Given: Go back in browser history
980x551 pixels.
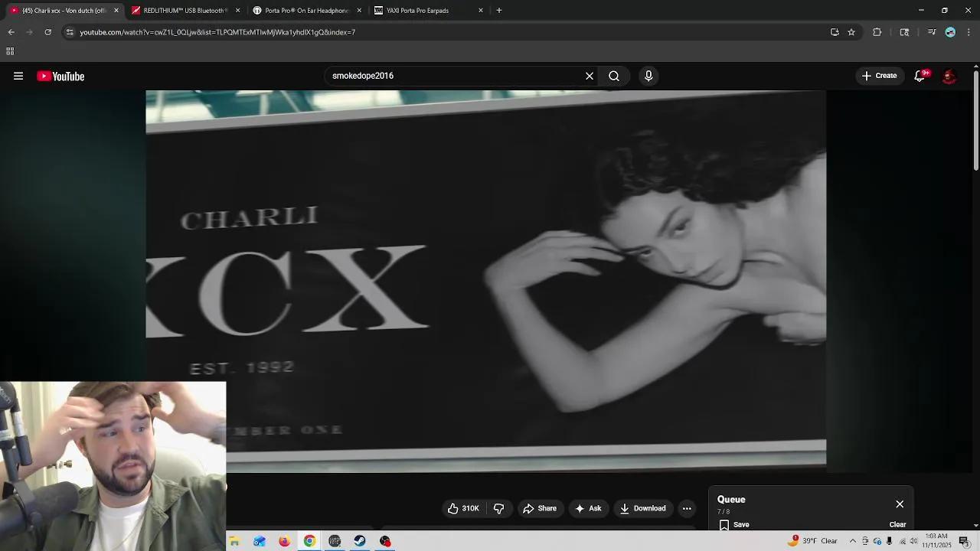Looking at the screenshot, I should click(11, 32).
